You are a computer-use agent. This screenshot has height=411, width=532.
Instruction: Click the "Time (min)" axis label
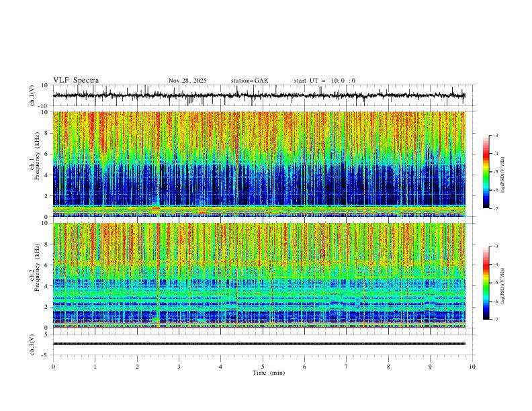(x=269, y=373)
